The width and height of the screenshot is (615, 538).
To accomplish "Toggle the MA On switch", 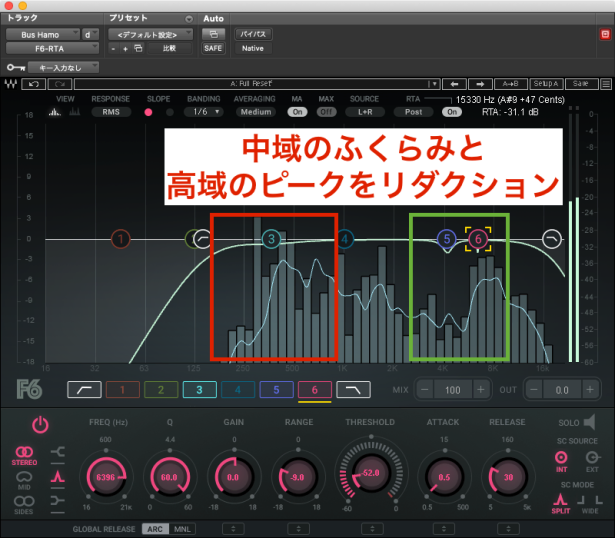I will coord(297,112).
